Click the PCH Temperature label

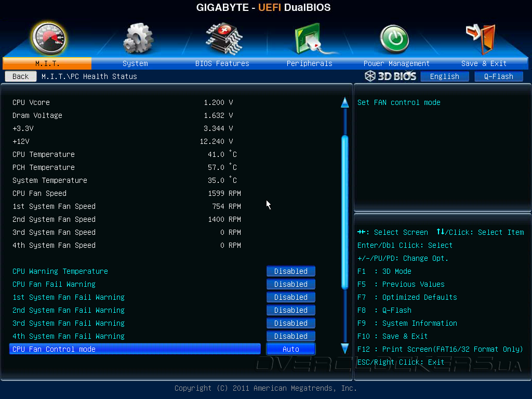(44, 167)
